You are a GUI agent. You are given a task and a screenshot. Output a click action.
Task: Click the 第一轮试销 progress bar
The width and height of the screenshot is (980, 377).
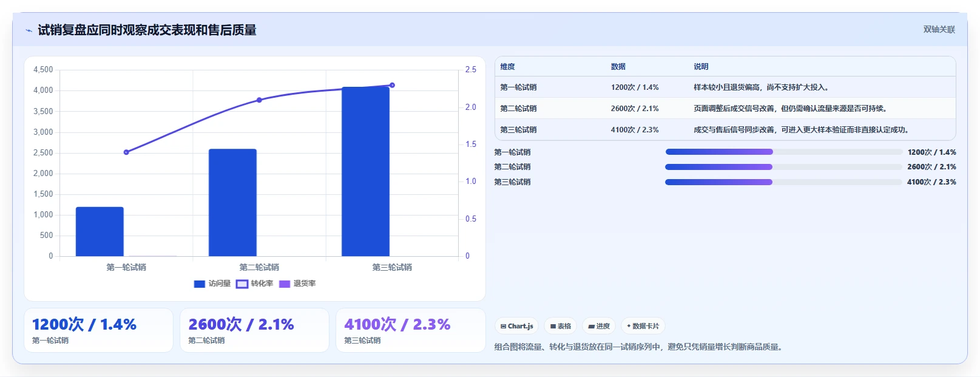click(783, 152)
